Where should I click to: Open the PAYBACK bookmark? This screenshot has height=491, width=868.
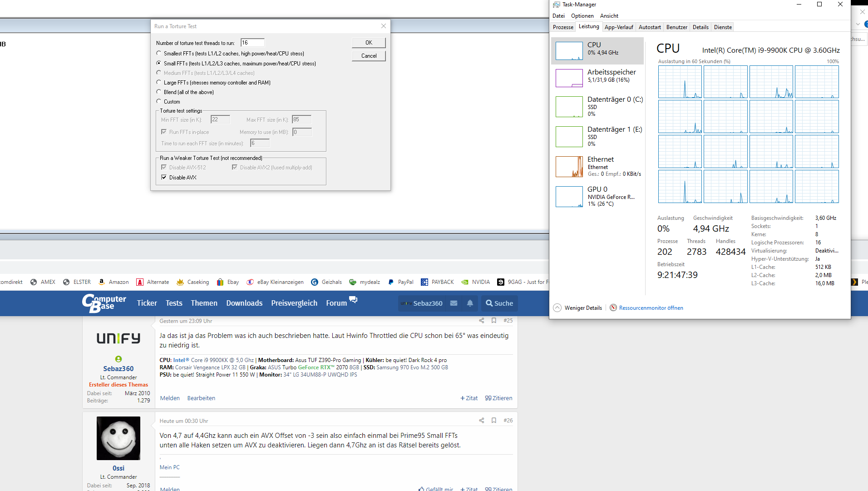(x=437, y=282)
